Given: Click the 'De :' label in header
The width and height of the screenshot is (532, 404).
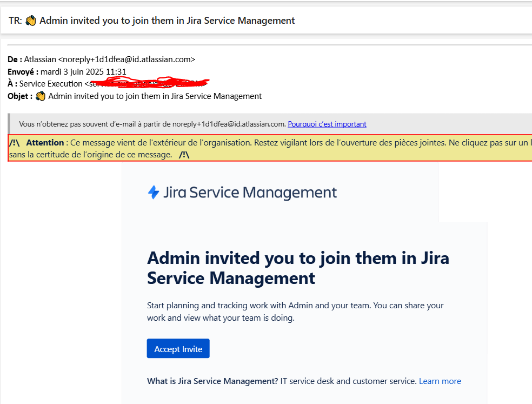Looking at the screenshot, I should (x=15, y=59).
